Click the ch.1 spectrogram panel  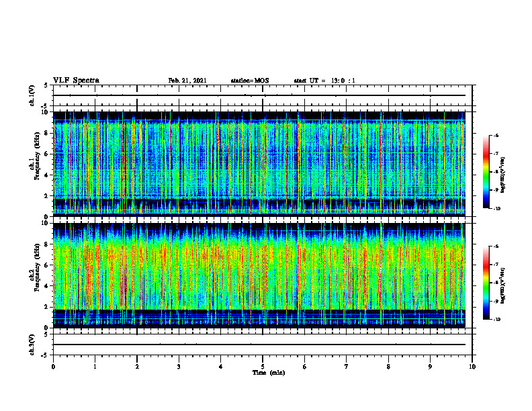(x=259, y=164)
